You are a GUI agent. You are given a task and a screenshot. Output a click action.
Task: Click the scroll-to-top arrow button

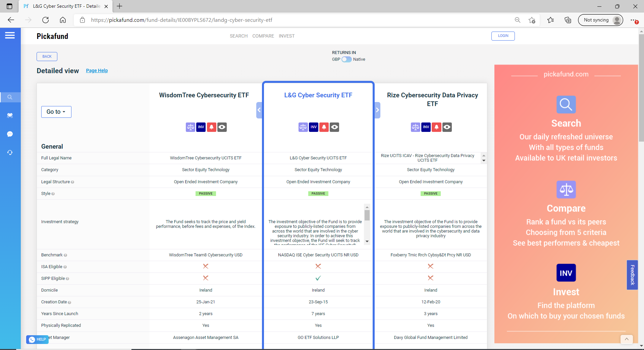627,339
